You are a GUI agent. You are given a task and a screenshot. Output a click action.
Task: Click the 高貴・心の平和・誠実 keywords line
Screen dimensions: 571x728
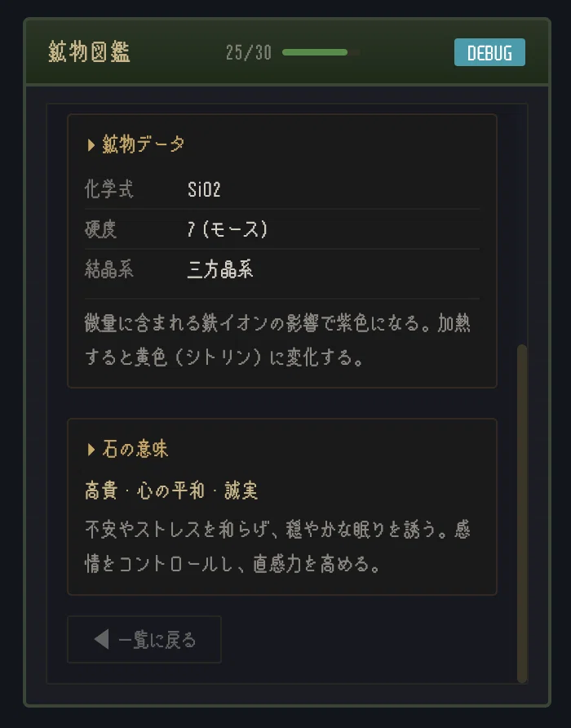(171, 491)
